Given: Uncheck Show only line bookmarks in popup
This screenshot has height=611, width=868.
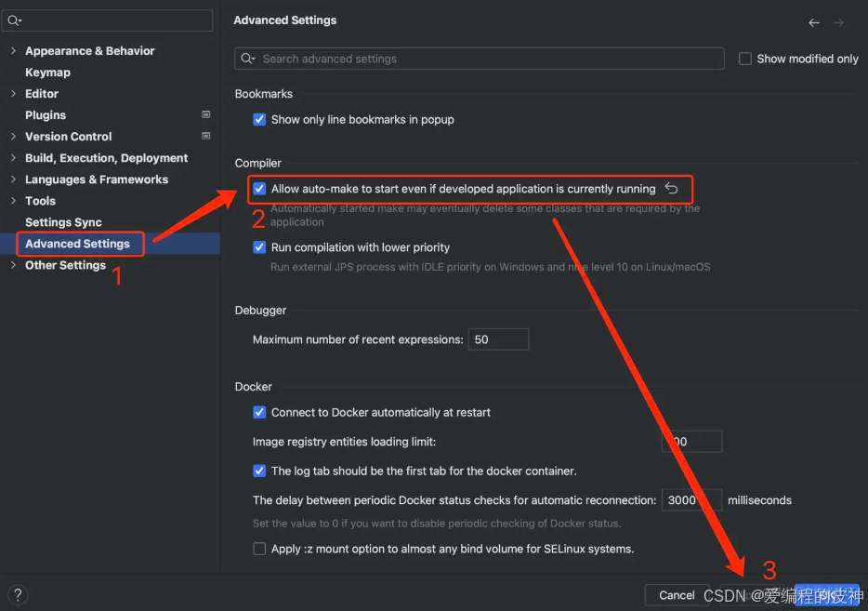Looking at the screenshot, I should click(x=259, y=119).
